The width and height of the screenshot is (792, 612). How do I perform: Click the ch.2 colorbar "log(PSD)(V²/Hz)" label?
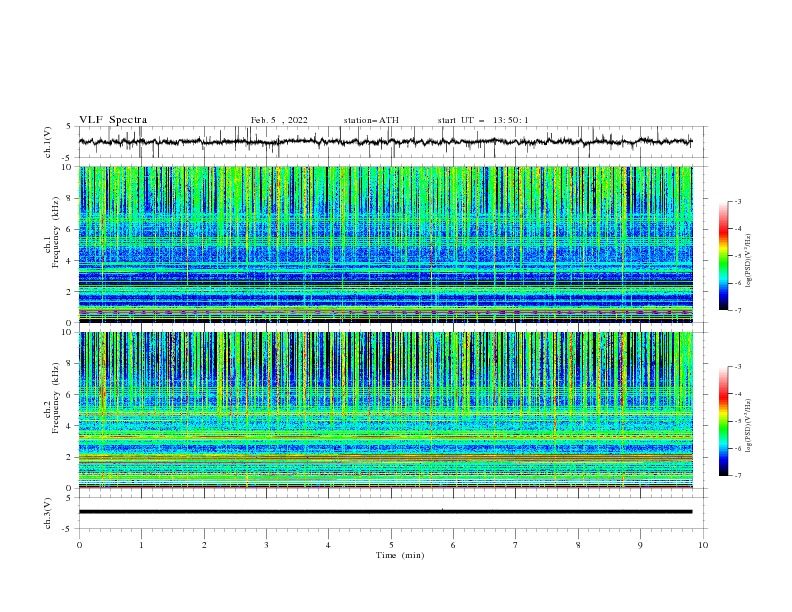pyautogui.click(x=748, y=425)
